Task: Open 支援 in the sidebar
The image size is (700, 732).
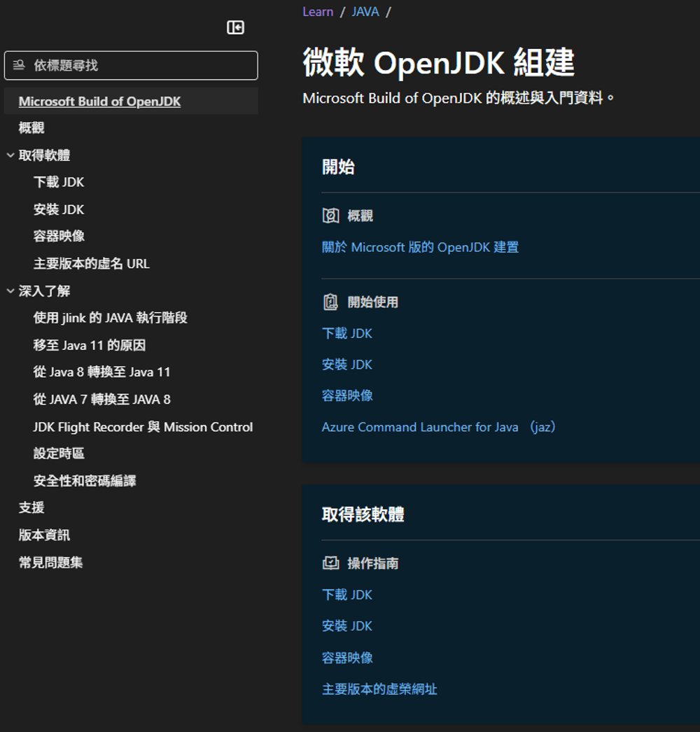Action: click(x=31, y=507)
